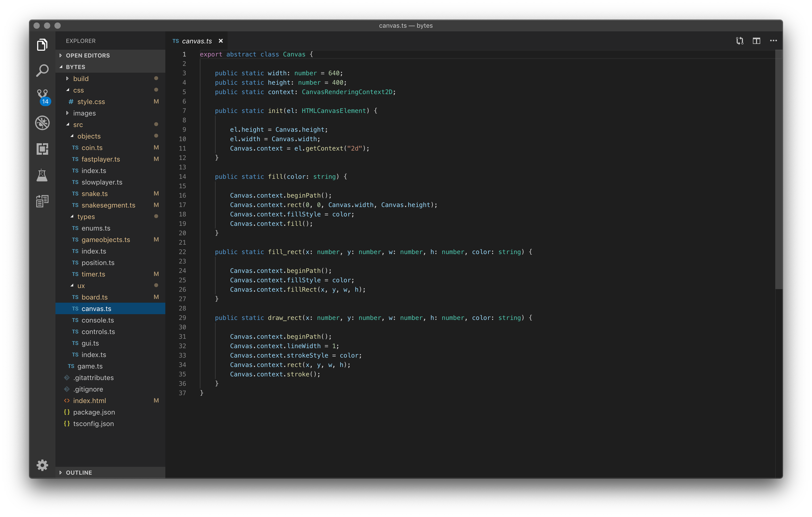Open package.json file
Screen dimensions: 812x517
[x=111, y=412]
